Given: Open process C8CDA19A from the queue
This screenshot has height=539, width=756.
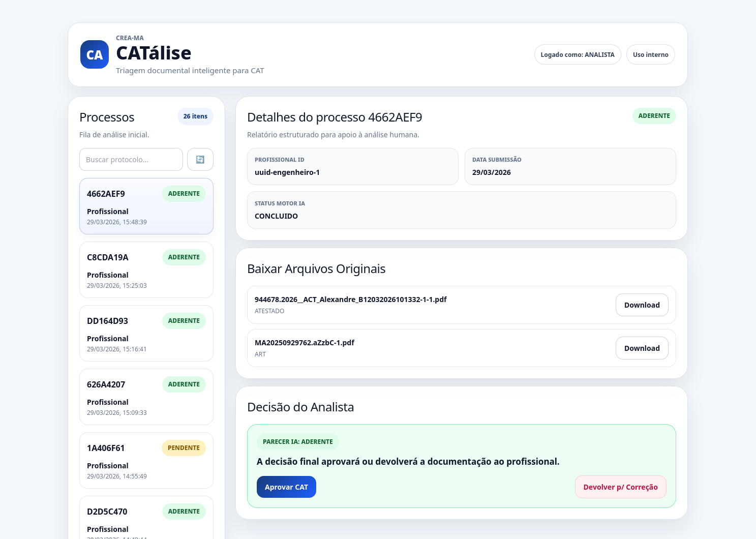Looking at the screenshot, I should tap(146, 269).
